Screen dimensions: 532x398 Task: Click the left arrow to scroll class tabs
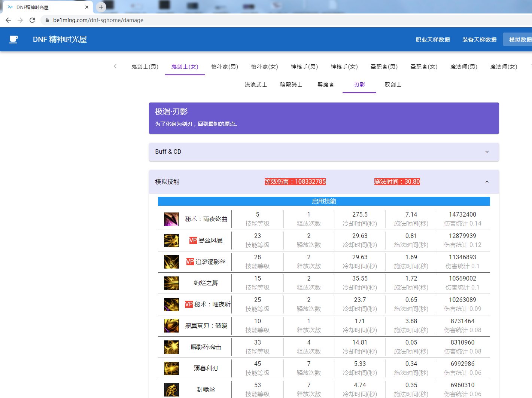(x=115, y=66)
